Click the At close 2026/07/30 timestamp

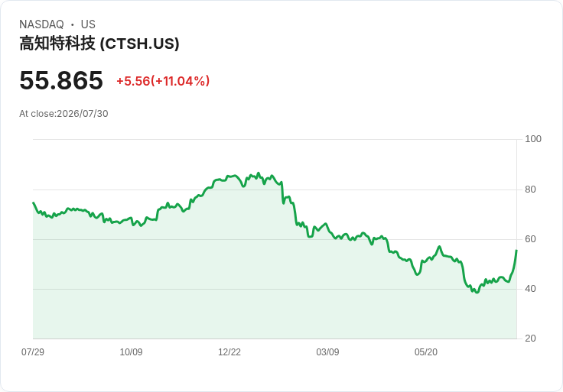[63, 114]
